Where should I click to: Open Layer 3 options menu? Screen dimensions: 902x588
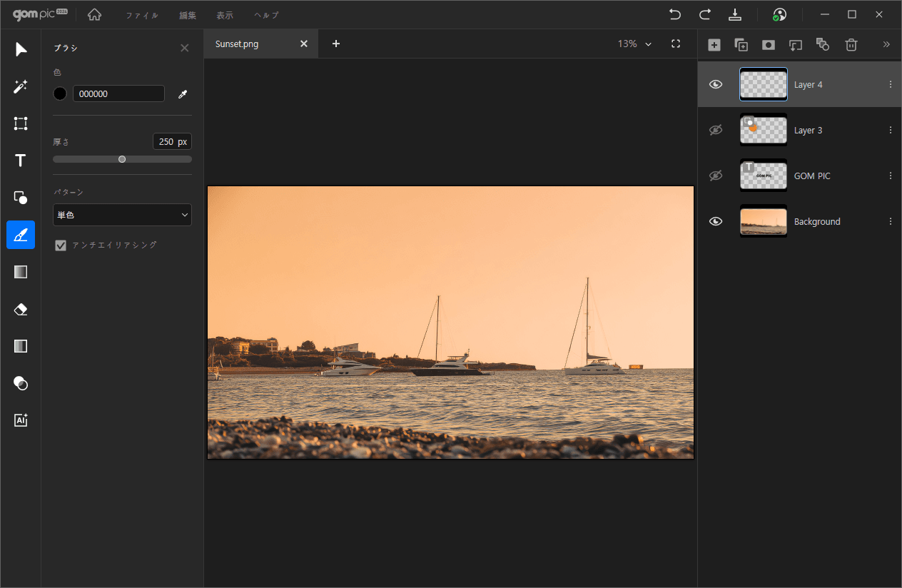(890, 130)
